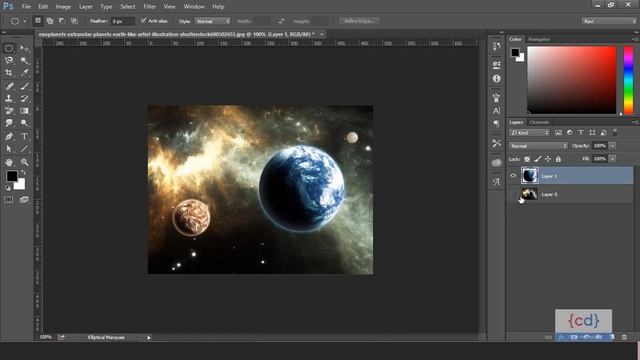Filter layers by type layers
The height and width of the screenshot is (360, 640).
580,133
